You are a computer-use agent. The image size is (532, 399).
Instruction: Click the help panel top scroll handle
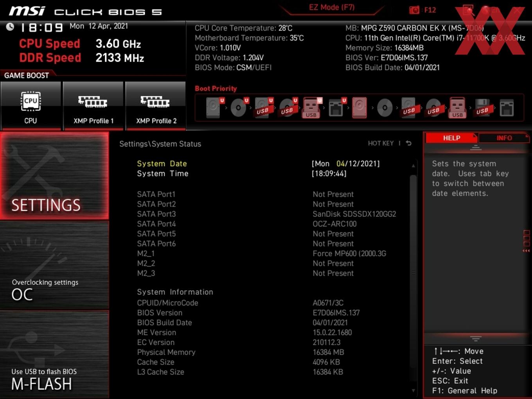pyautogui.click(x=476, y=148)
